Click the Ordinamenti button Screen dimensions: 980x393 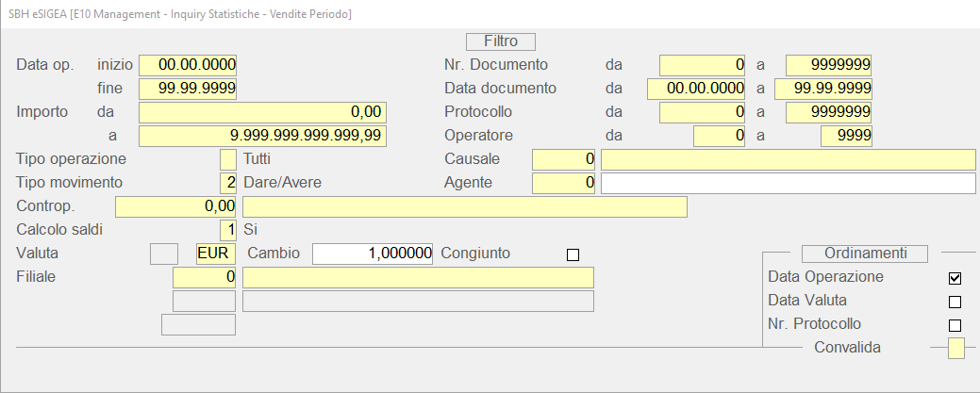pos(864,254)
